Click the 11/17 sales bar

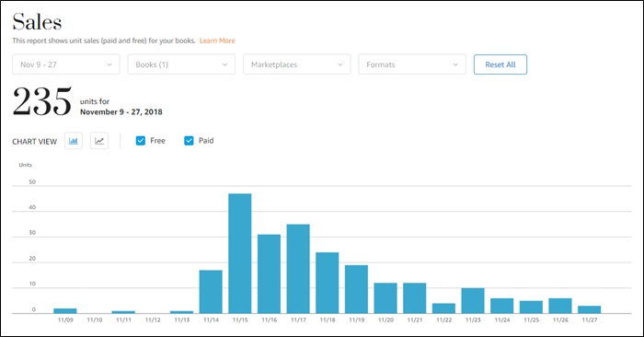(298, 269)
